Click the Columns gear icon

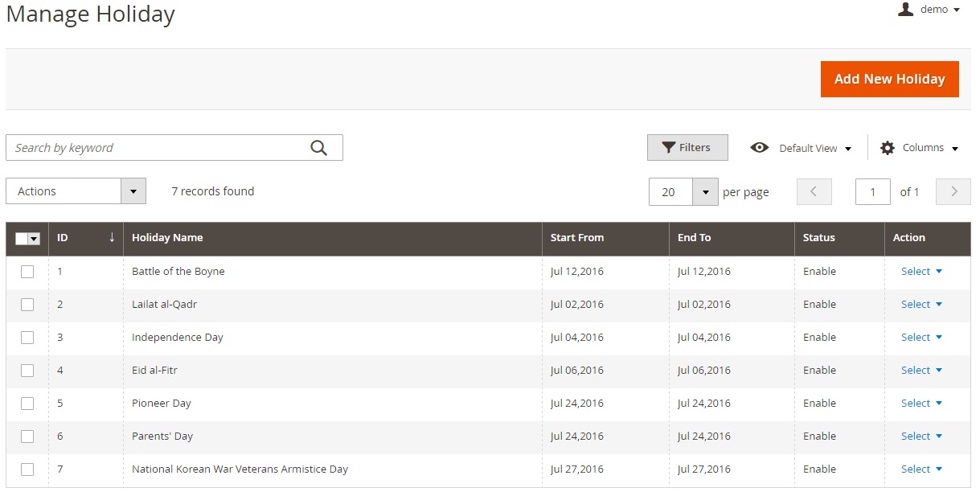pos(887,148)
